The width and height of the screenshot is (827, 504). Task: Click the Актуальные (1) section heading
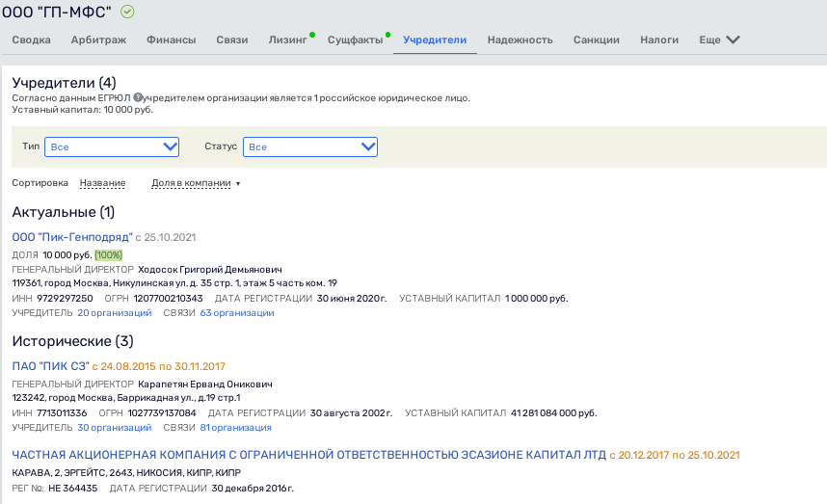(x=64, y=212)
